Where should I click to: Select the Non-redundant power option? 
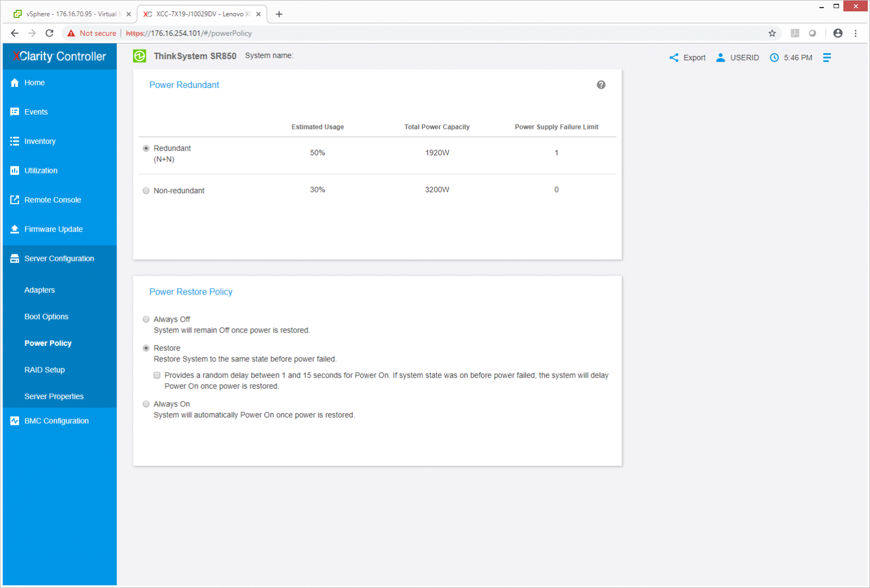[x=146, y=191]
